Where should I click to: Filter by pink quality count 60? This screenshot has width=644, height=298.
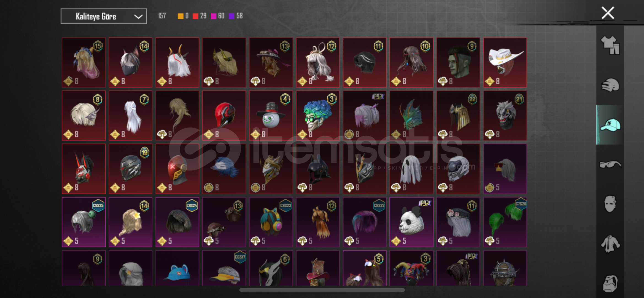coord(218,16)
